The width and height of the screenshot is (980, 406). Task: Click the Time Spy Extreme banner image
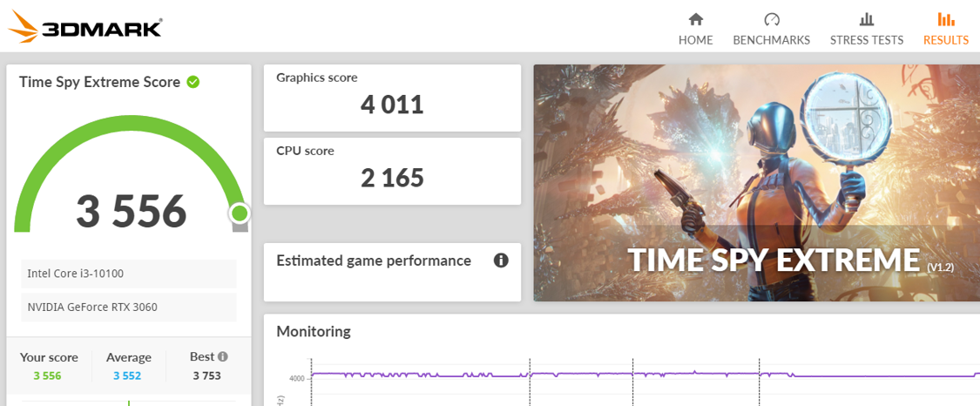(756, 182)
